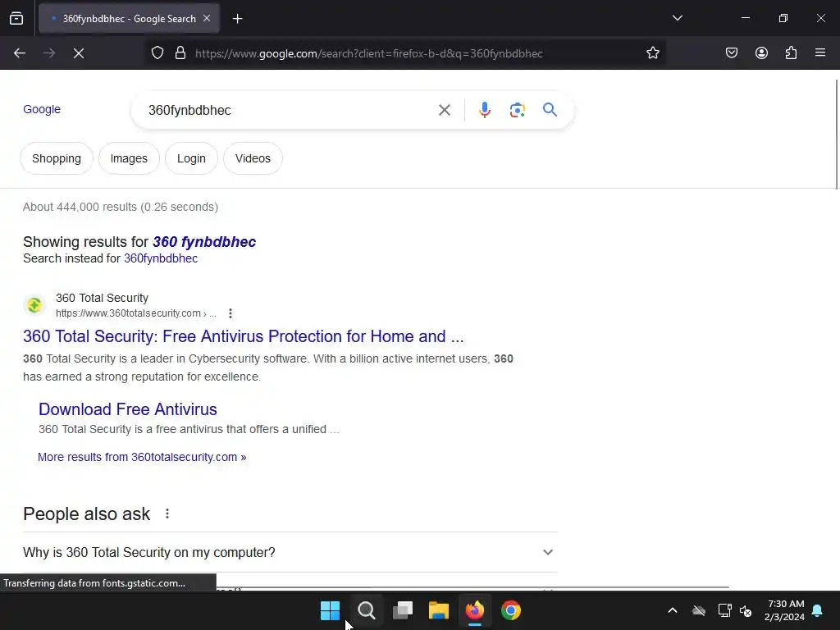View site security padlock info
Screen dimensions: 840x630
pyautogui.click(x=180, y=53)
